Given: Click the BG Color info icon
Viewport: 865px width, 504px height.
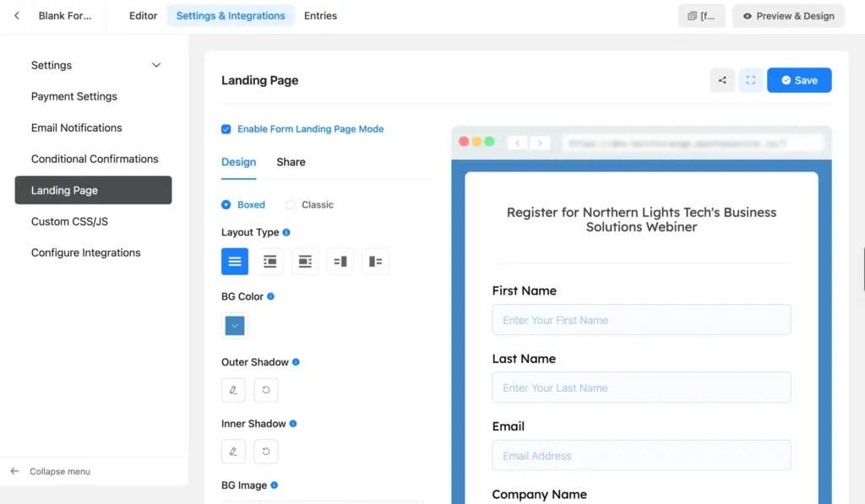Looking at the screenshot, I should [271, 296].
